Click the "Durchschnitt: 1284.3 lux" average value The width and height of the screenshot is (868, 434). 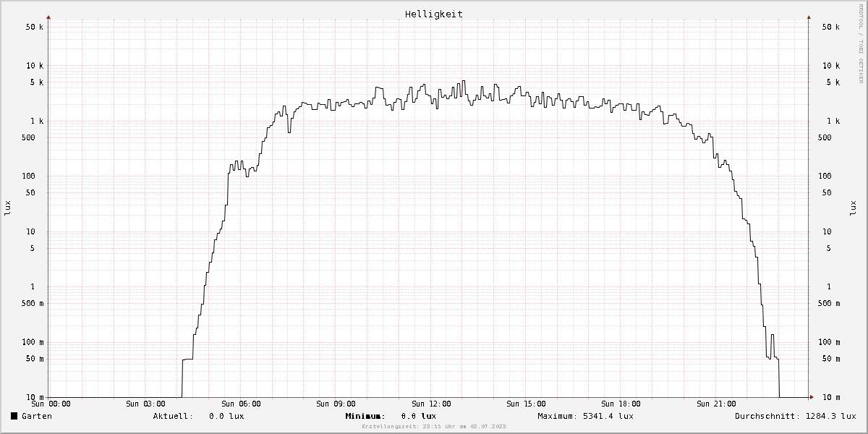(796, 416)
